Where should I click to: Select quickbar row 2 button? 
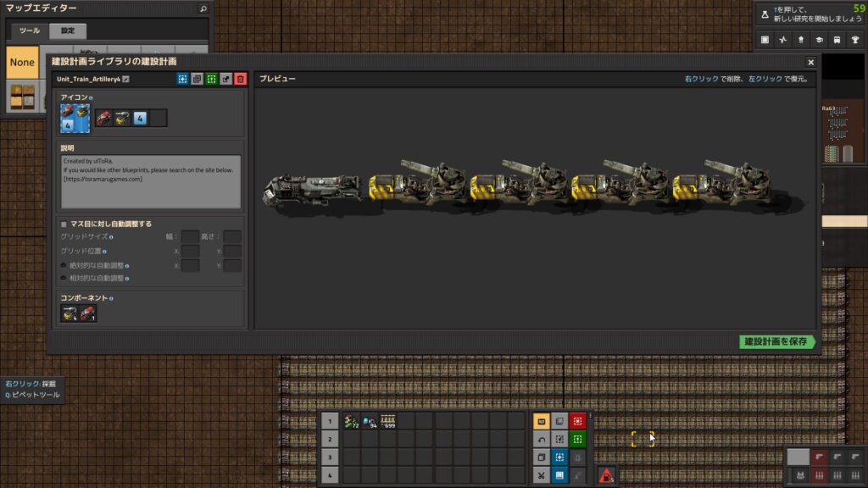pyautogui.click(x=330, y=440)
